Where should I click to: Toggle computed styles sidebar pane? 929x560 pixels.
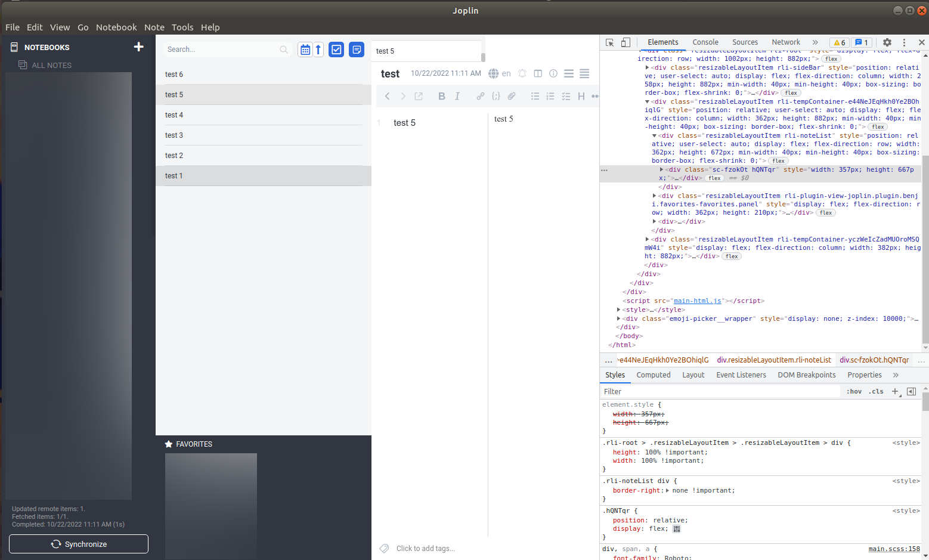coord(911,391)
